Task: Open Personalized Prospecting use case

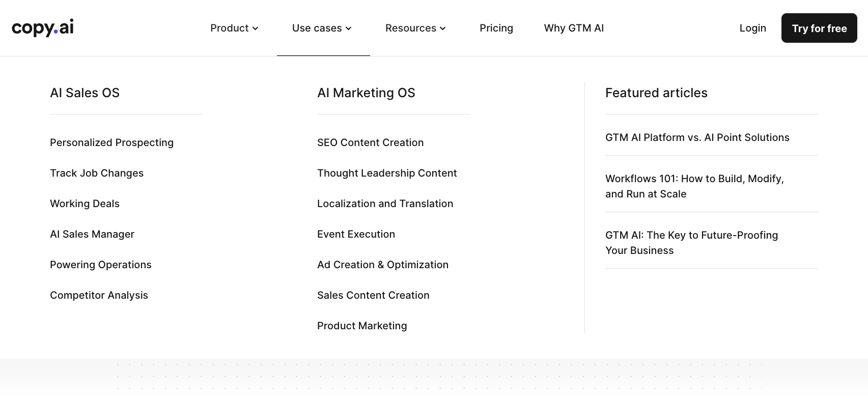Action: [x=111, y=142]
